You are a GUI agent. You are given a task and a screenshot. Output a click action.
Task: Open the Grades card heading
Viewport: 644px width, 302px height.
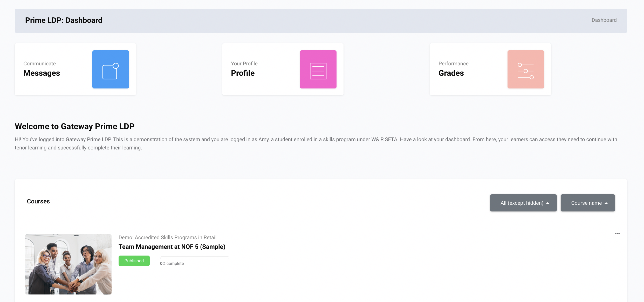click(451, 73)
